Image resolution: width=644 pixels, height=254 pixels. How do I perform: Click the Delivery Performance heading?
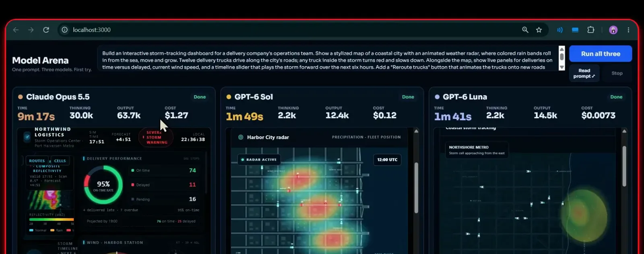coord(114,158)
